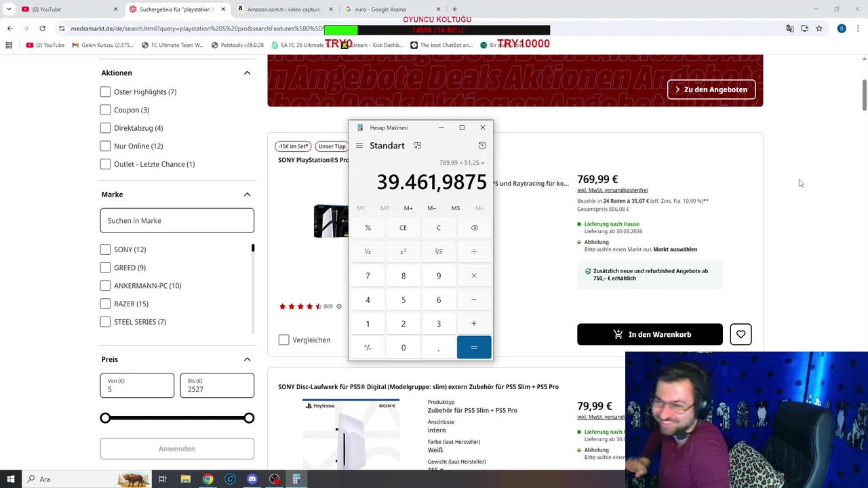Image resolution: width=868 pixels, height=488 pixels.
Task: Click the Bis (€) price field
Action: 217,385
